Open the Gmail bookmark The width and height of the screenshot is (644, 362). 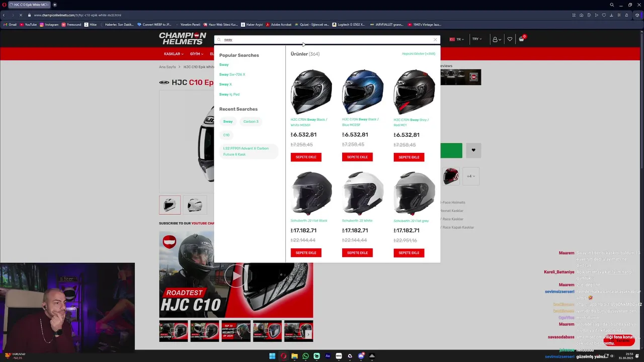click(x=10, y=25)
